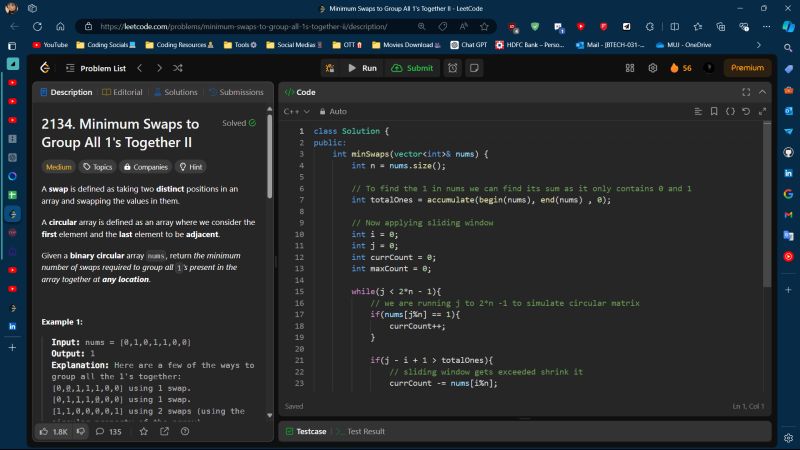
Task: Open the notes icon in top toolbar
Action: (474, 68)
